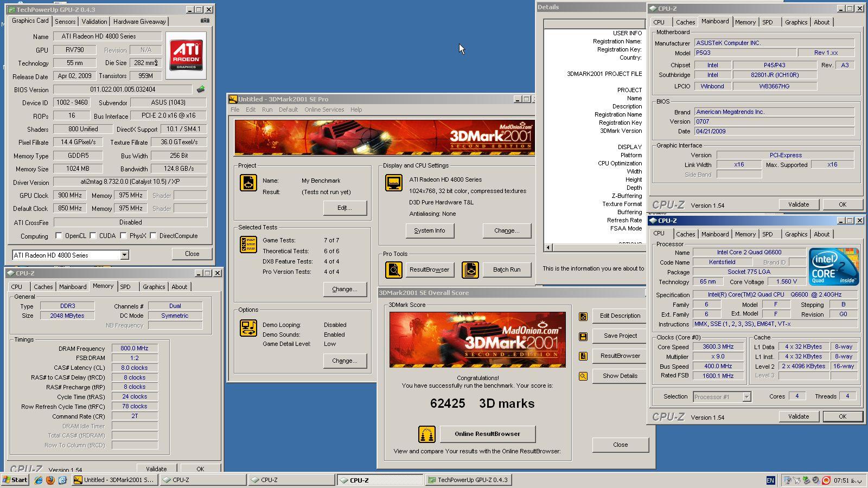This screenshot has width=868, height=488.
Task: Click the Selected Tests checklist icon
Action: coord(248,245)
